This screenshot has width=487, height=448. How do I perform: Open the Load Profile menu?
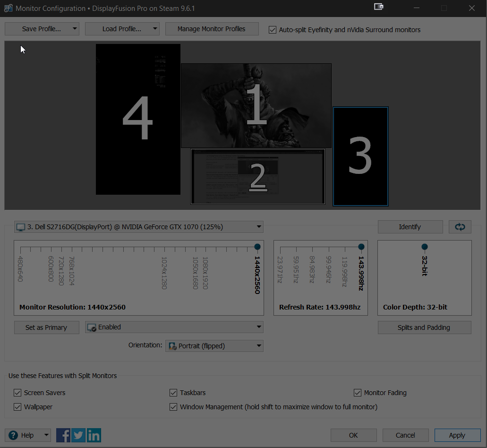122,29
